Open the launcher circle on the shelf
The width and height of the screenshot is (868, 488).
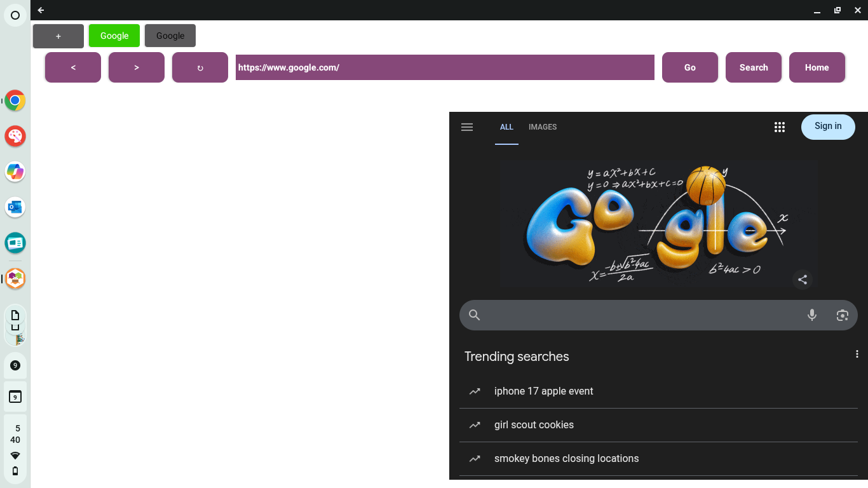click(x=15, y=15)
